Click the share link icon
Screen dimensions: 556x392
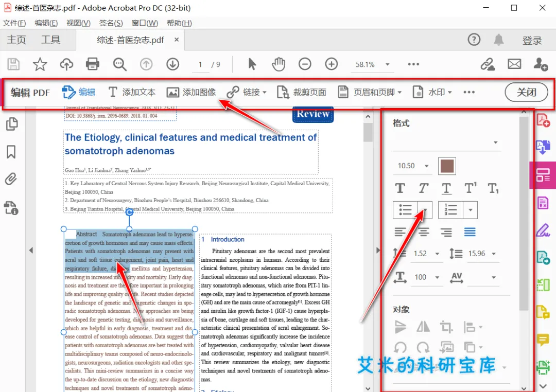(x=488, y=64)
